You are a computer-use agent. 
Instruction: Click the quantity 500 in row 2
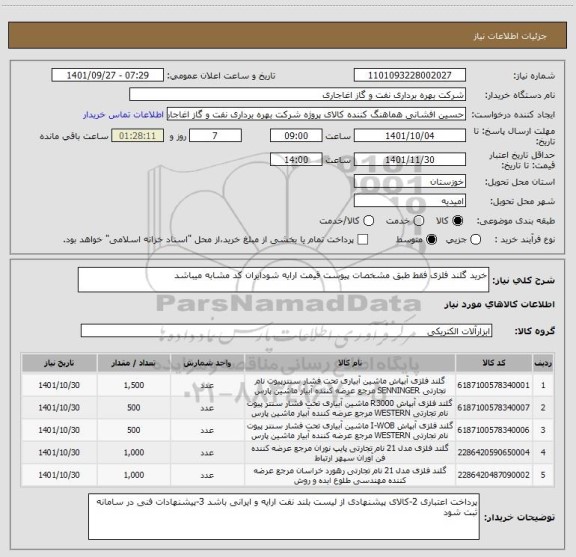click(x=134, y=407)
